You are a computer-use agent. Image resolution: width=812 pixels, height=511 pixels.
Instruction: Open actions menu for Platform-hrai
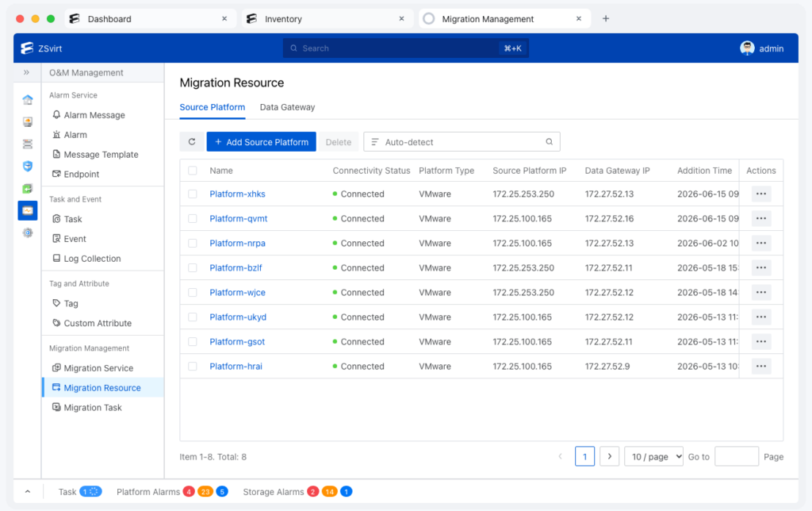[x=760, y=367]
